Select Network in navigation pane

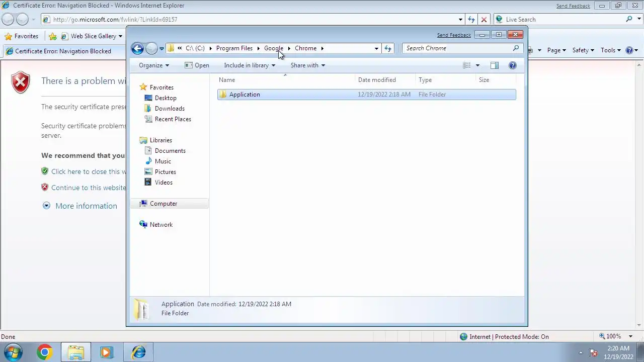coord(161,225)
